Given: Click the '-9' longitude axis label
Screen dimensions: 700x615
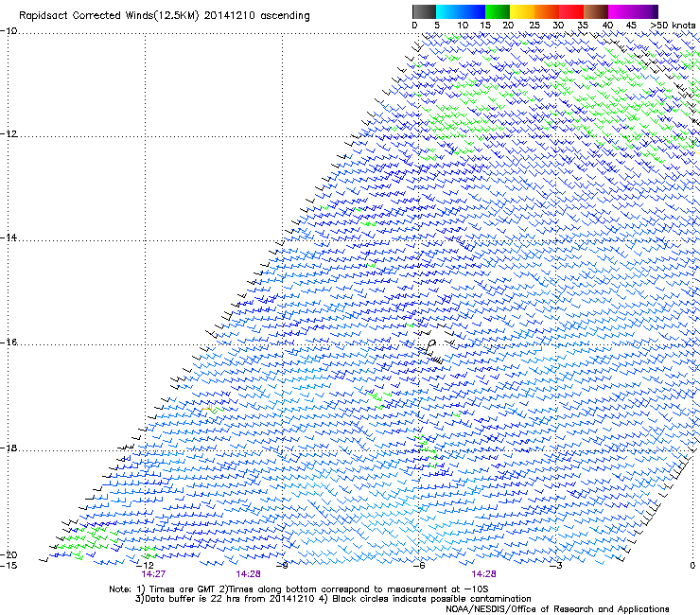Looking at the screenshot, I should (282, 566).
